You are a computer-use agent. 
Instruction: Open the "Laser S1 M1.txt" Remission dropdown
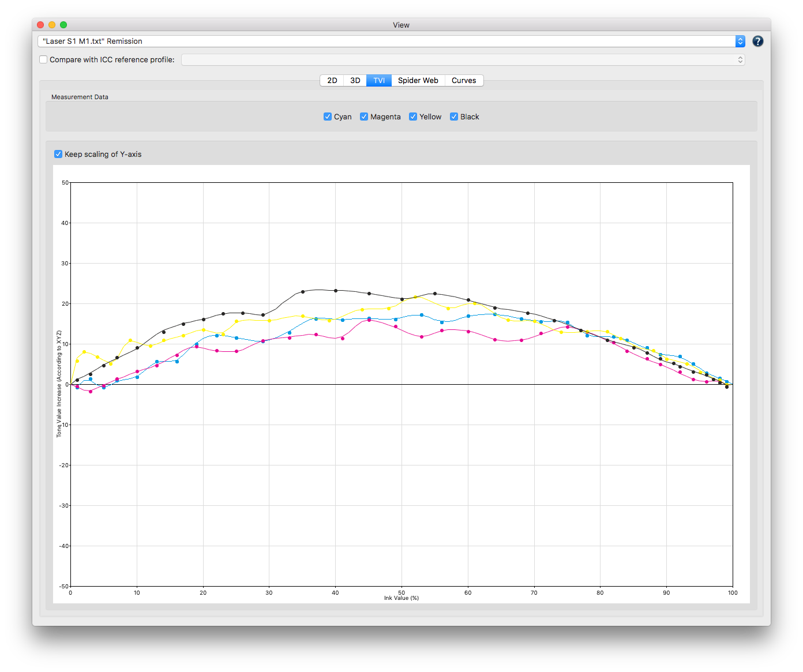tap(391, 41)
